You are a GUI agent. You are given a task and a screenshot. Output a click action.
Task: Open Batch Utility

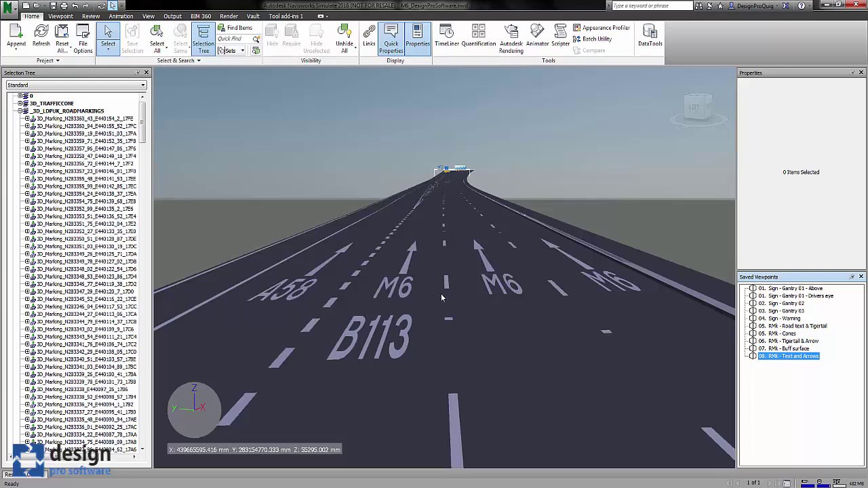(592, 39)
